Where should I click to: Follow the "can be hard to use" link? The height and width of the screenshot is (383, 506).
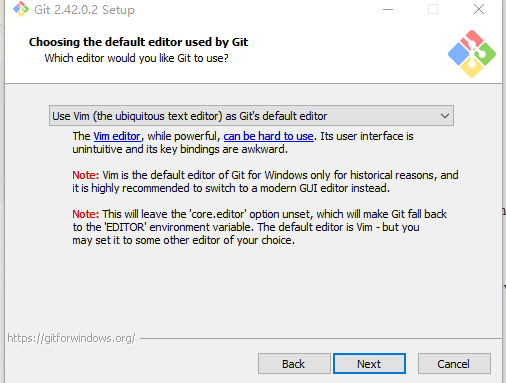click(268, 136)
